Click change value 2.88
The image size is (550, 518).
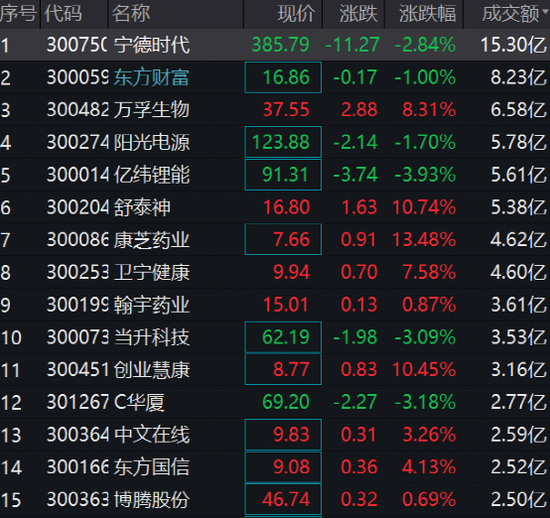[x=359, y=110]
